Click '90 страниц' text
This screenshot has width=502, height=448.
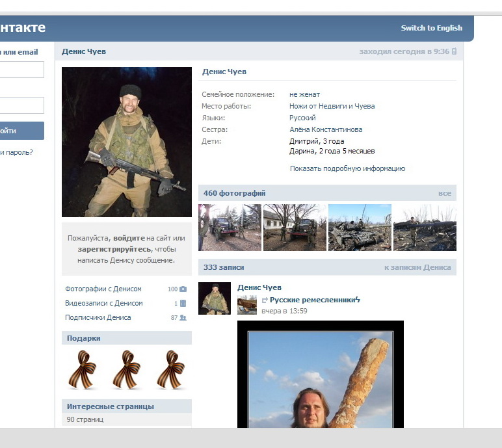(85, 419)
